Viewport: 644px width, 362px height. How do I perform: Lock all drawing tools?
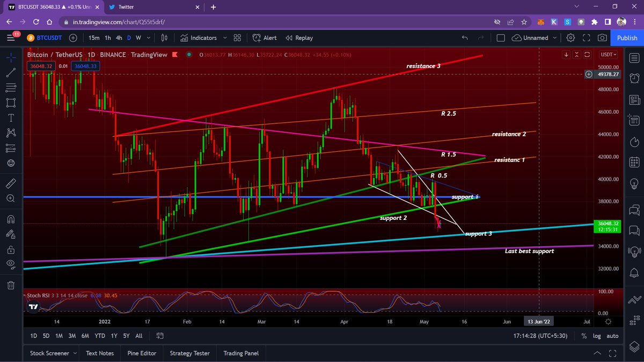(x=11, y=249)
